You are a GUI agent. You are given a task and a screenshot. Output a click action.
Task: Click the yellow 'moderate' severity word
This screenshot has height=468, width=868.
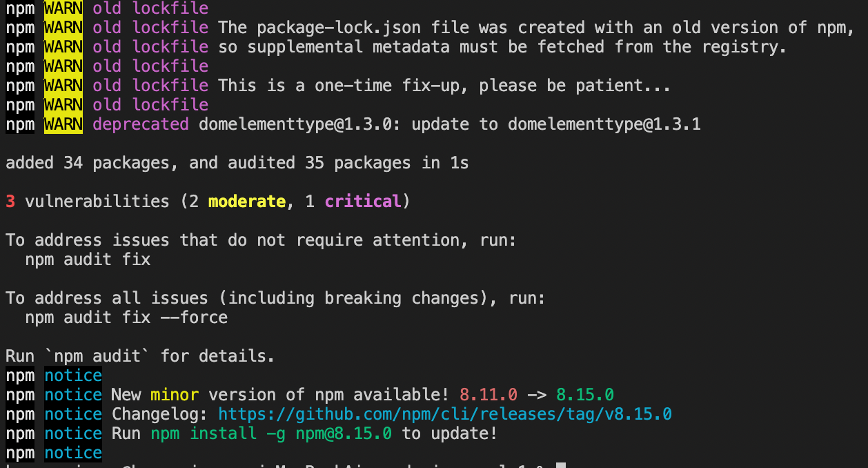tap(247, 202)
